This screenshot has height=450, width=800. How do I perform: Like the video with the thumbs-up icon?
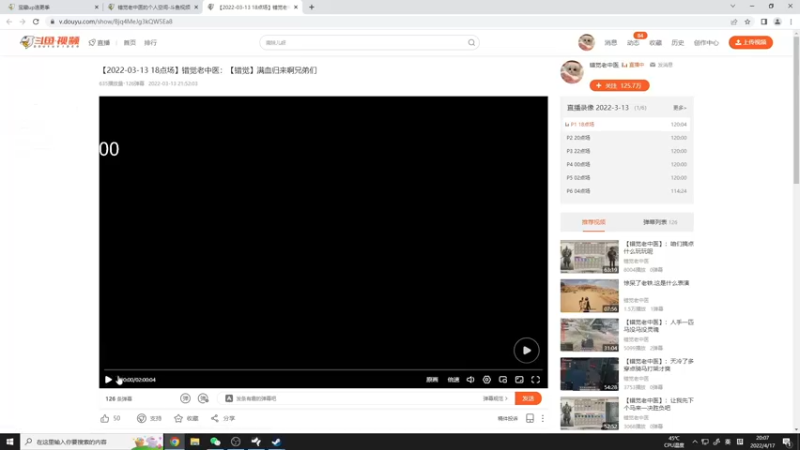pyautogui.click(x=105, y=418)
